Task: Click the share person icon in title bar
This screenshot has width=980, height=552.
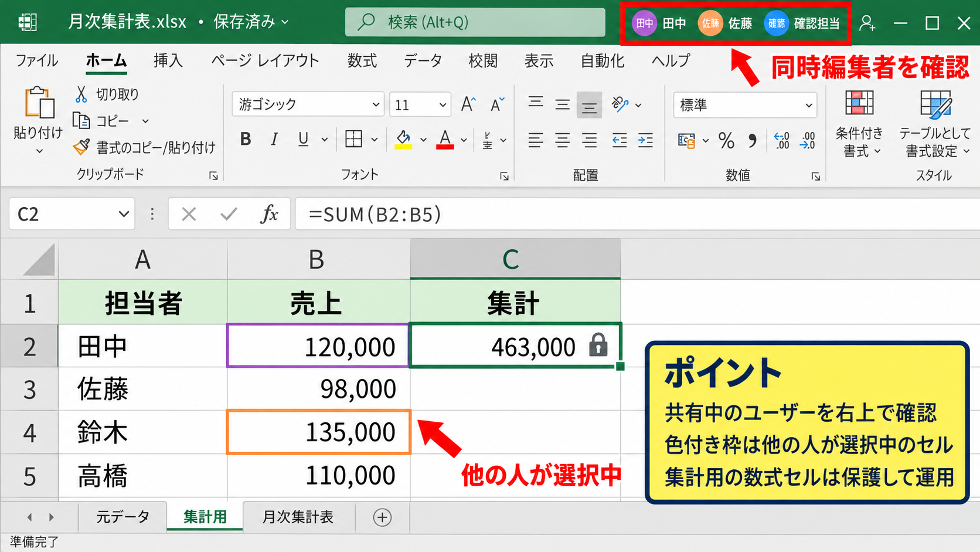Action: [867, 23]
